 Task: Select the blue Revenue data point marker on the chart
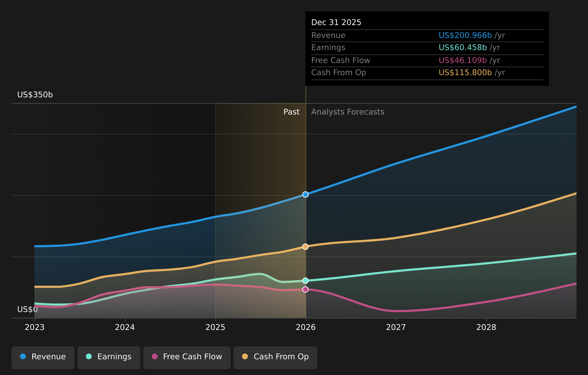[305, 194]
